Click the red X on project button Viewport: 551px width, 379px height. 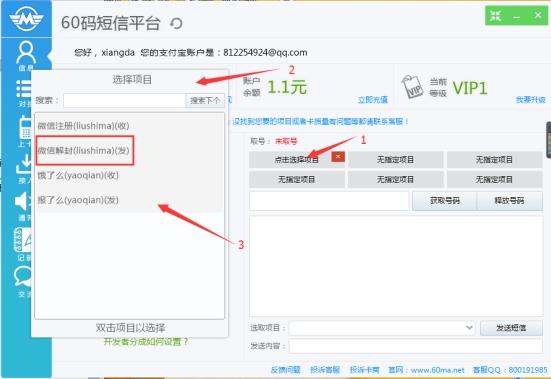[x=338, y=157]
